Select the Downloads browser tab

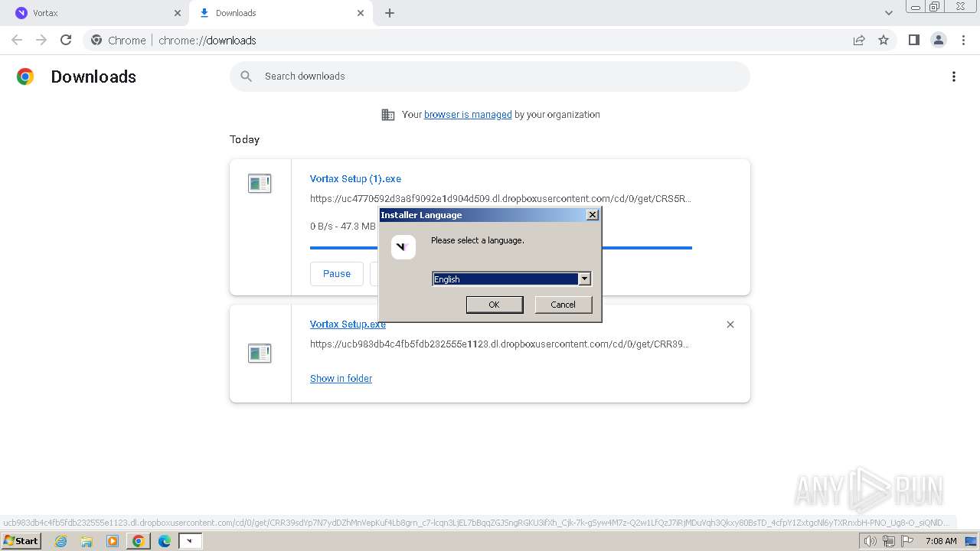coord(279,13)
